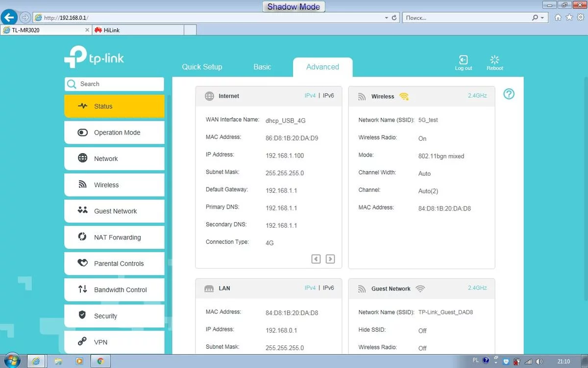The image size is (588, 368).
Task: Click IP address 192.168.1.100
Action: coord(285,156)
